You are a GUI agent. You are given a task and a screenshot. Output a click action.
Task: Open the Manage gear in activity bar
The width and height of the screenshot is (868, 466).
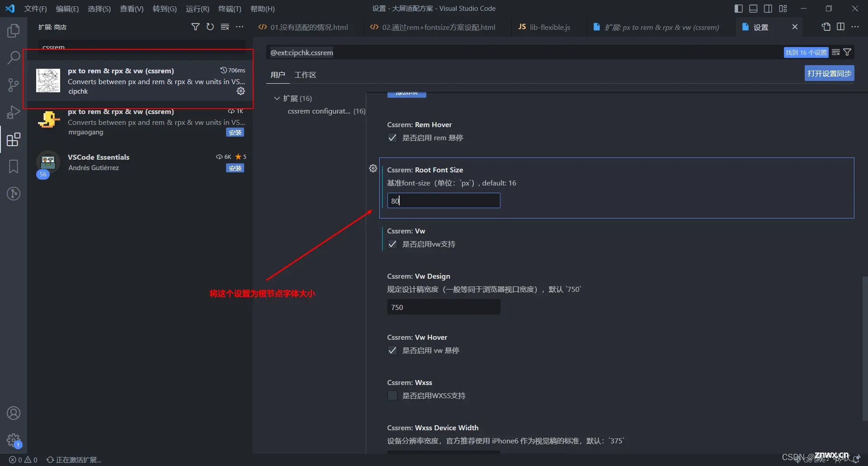[14, 440]
